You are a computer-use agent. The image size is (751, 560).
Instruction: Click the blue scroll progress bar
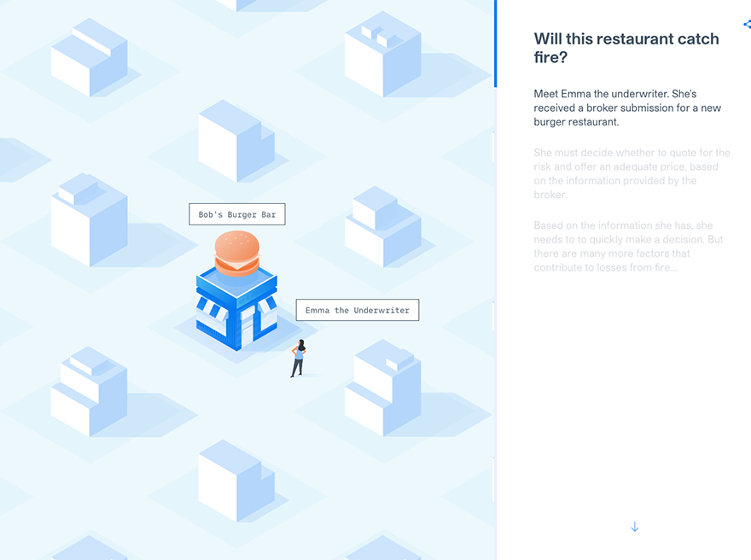tap(495, 44)
